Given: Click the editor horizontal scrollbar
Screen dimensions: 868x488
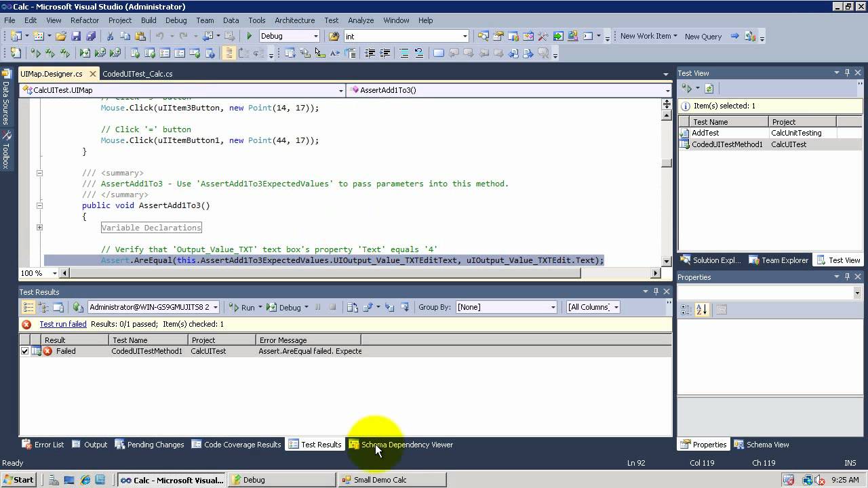Looking at the screenshot, I should click(360, 273).
